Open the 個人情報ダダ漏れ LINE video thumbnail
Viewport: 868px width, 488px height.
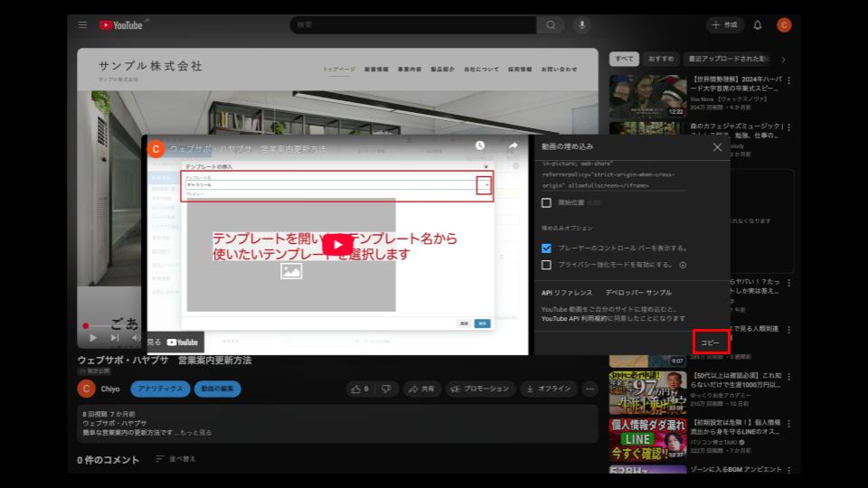click(647, 439)
